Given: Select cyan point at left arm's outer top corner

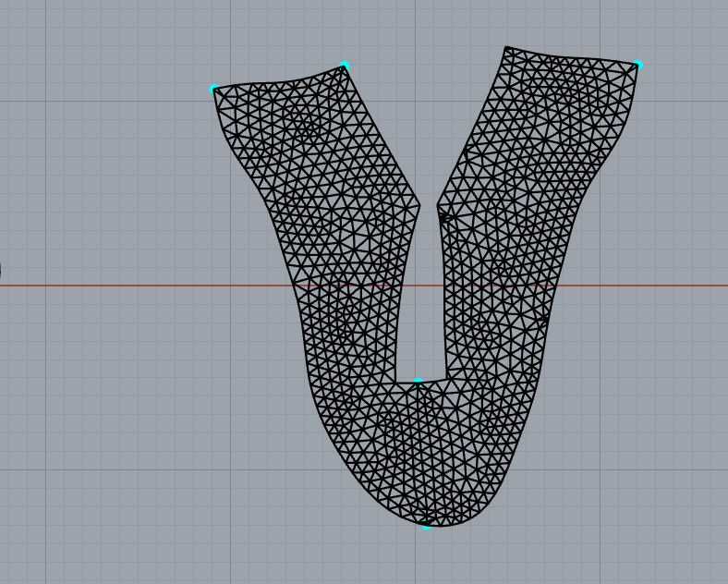Looking at the screenshot, I should point(213,87).
